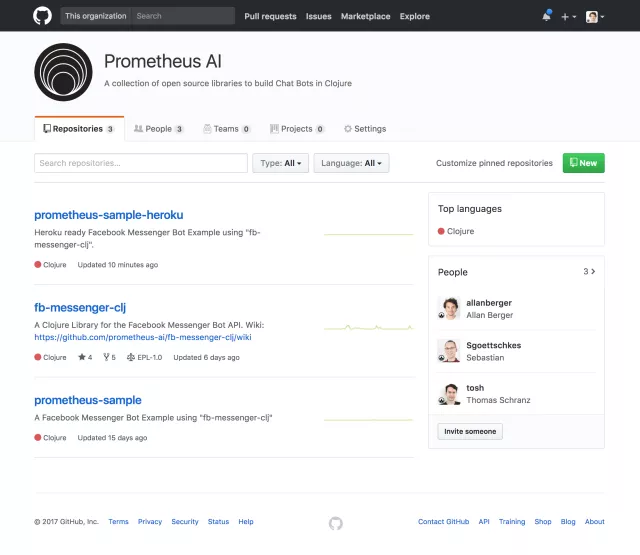
Task: Click allanberger's profile avatar
Action: tap(449, 308)
